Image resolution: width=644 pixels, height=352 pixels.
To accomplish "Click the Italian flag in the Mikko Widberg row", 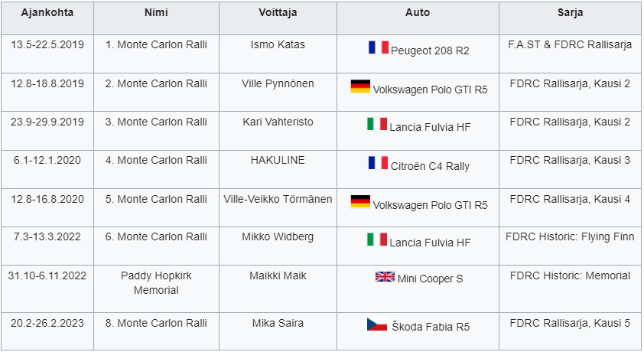I will pyautogui.click(x=377, y=240).
